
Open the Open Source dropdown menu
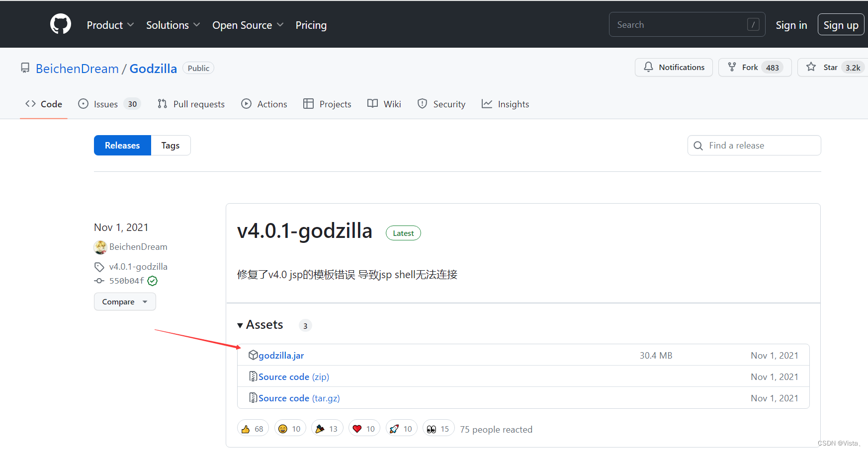coord(248,25)
